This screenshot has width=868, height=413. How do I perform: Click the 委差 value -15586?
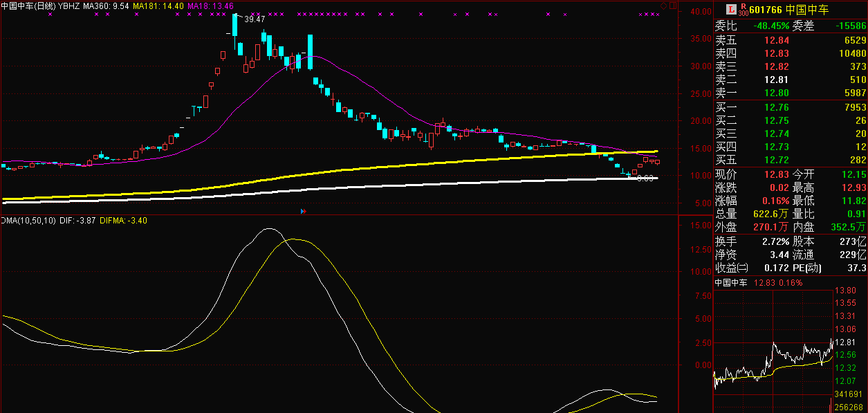851,26
